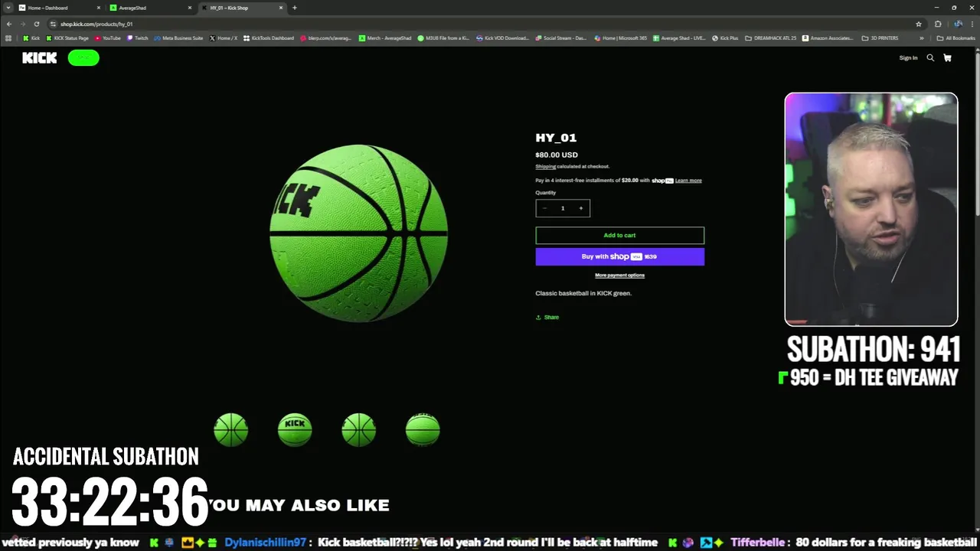Open Shipping policy link
This screenshot has width=980, height=551.
click(545, 166)
